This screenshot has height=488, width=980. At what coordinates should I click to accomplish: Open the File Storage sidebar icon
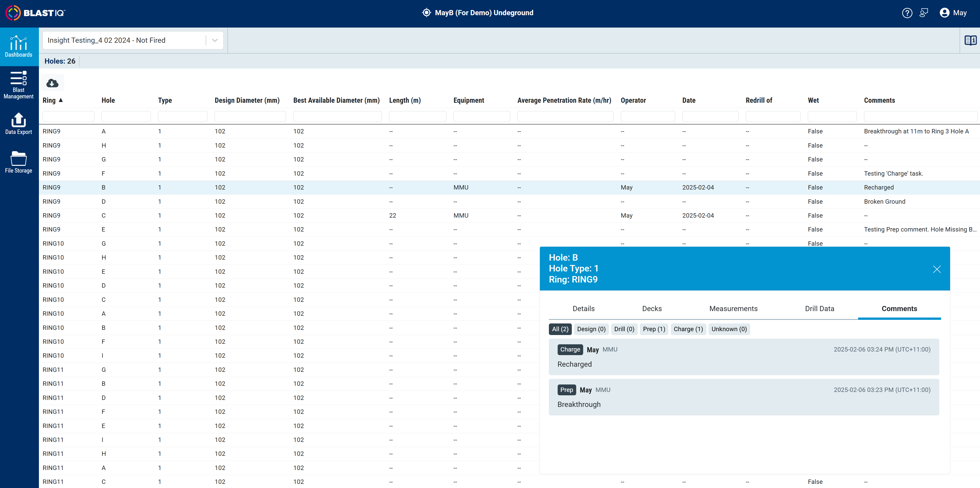coord(19,162)
